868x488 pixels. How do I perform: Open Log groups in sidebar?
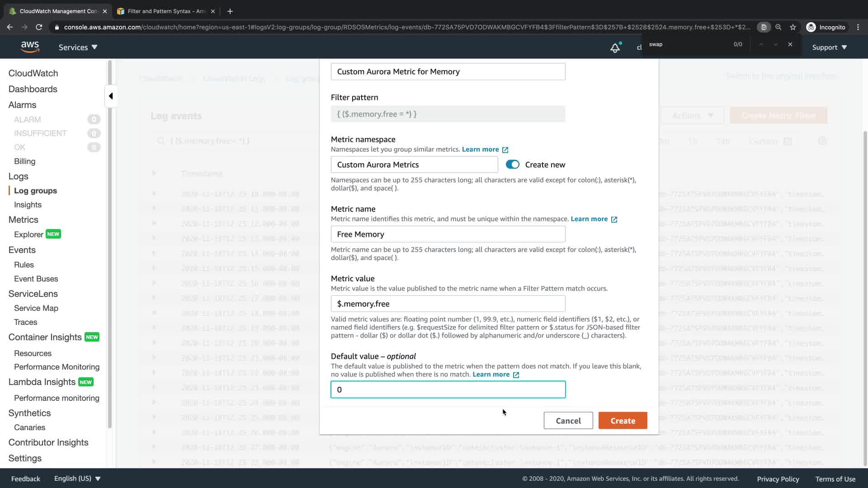pos(35,191)
